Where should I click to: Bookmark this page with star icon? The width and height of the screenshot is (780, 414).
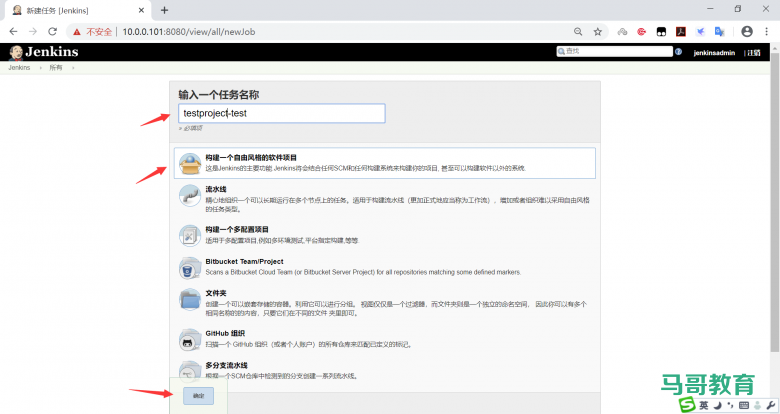pyautogui.click(x=597, y=31)
